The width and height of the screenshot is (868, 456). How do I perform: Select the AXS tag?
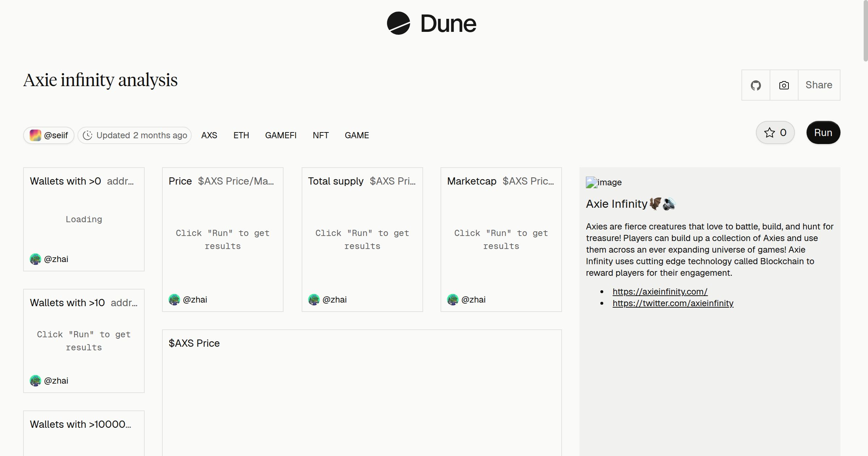[209, 135]
